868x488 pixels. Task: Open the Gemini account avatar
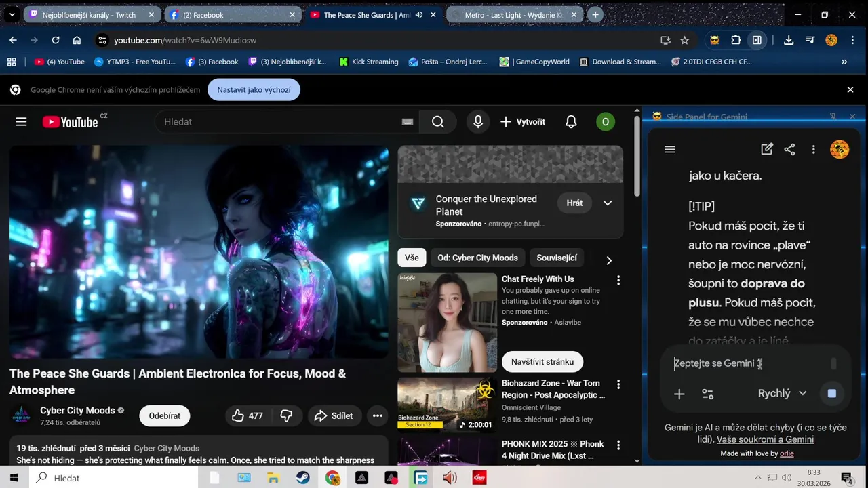click(840, 150)
